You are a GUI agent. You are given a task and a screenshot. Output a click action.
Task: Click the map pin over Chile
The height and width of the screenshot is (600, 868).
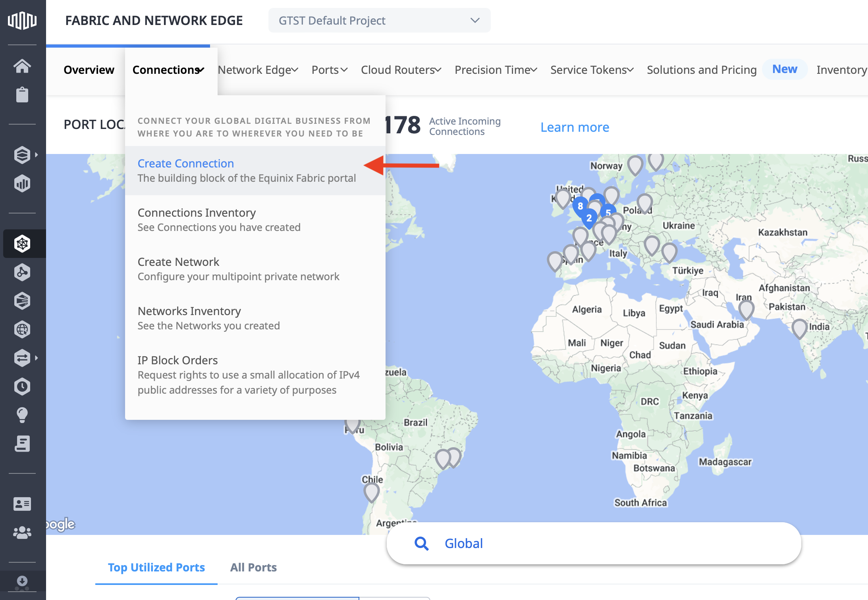371,493
